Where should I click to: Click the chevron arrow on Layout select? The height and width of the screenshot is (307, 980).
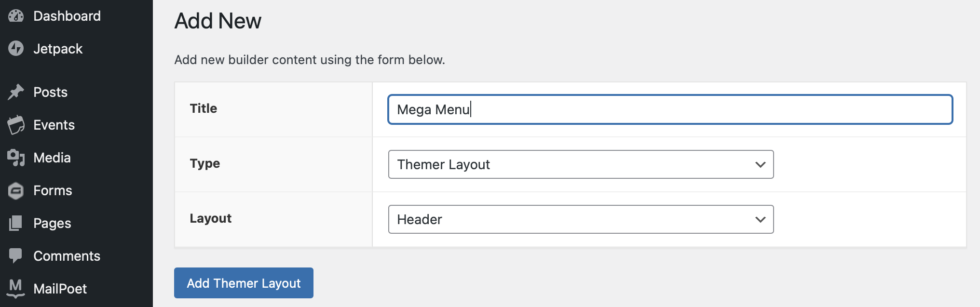click(761, 220)
